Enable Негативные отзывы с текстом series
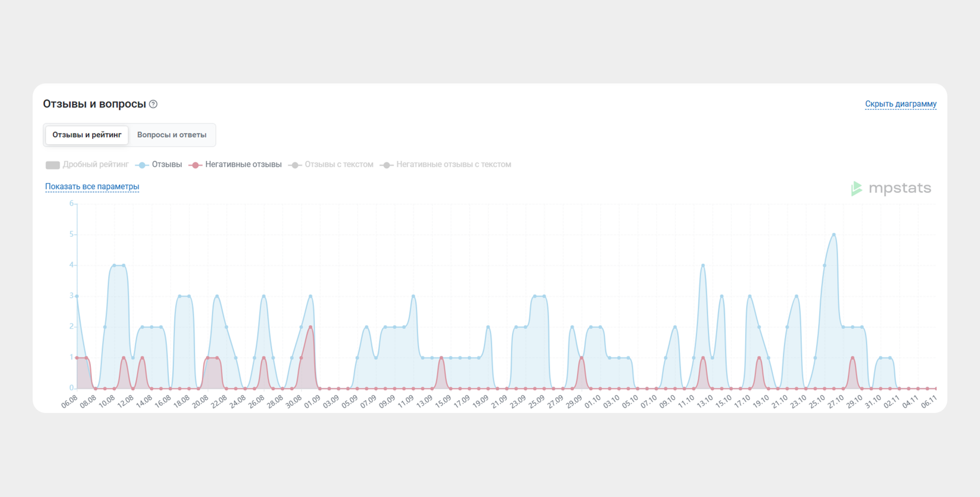This screenshot has height=497, width=980. pos(453,164)
